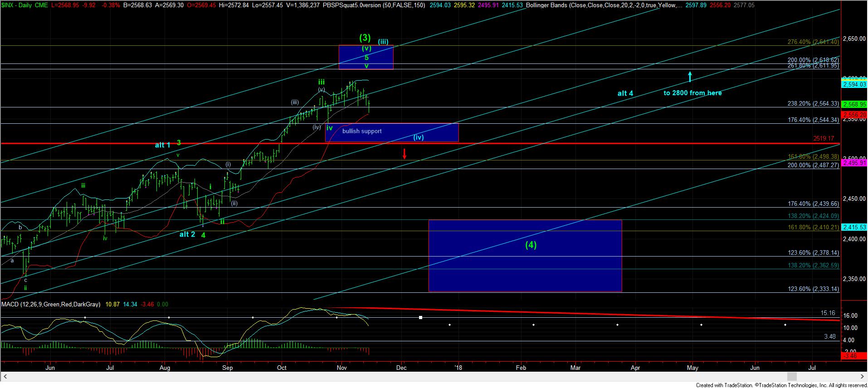
Task: Click the "alt 4" text annotation
Action: (625, 93)
